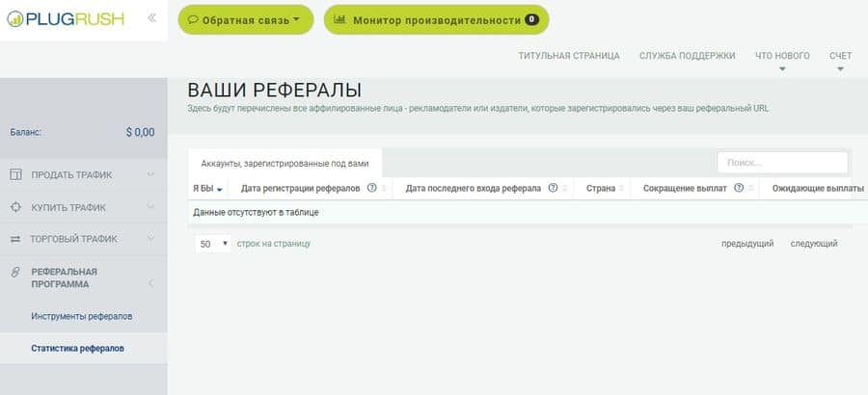This screenshot has height=395, width=868.
Task: Sort by Дата последнего входа реферала
Action: point(474,189)
